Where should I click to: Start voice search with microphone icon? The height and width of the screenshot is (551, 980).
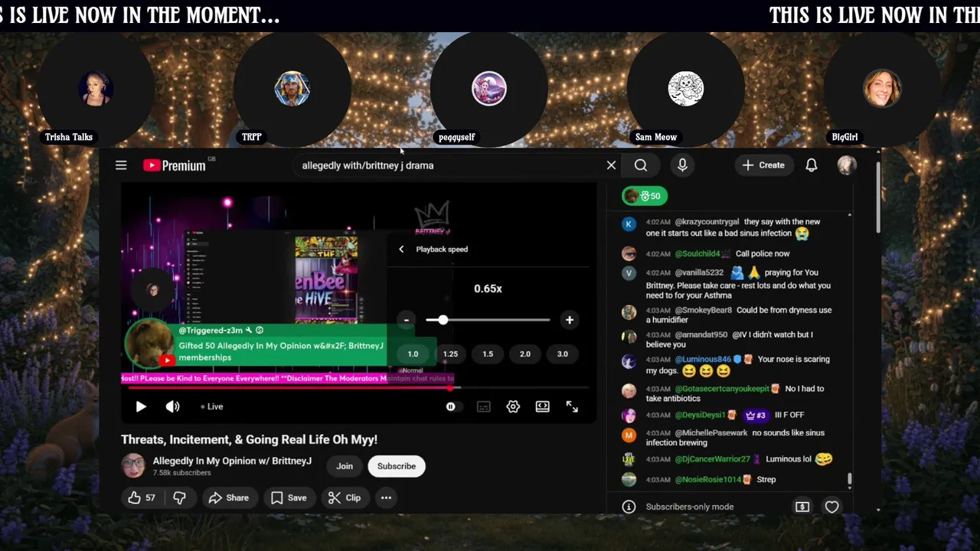tap(682, 165)
